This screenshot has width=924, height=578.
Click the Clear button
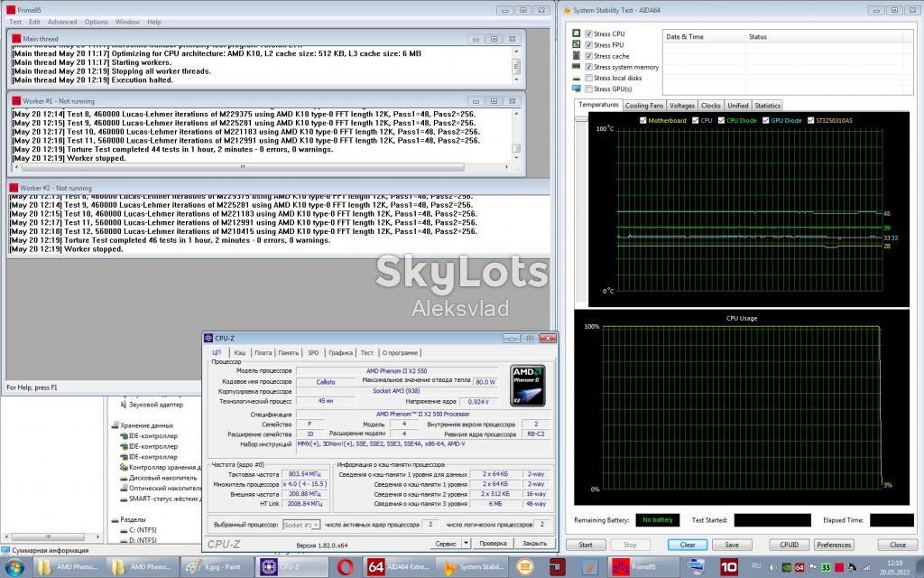pos(688,545)
